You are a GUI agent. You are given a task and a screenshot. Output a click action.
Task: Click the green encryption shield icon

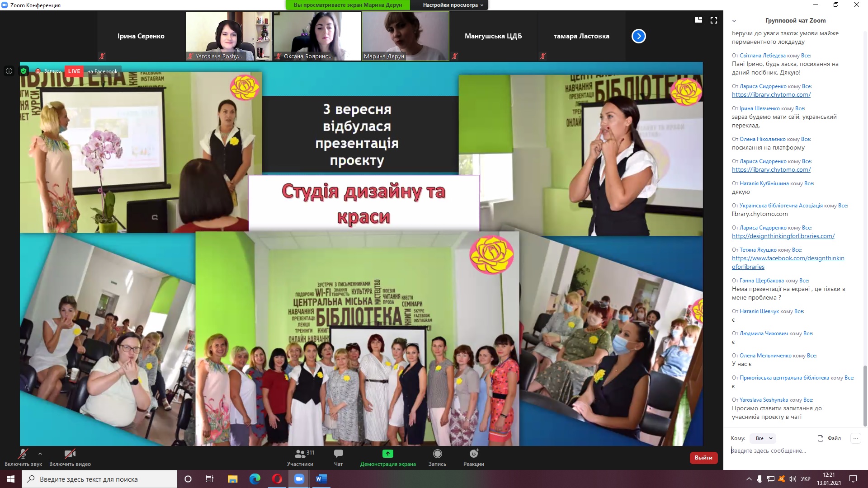[24, 71]
